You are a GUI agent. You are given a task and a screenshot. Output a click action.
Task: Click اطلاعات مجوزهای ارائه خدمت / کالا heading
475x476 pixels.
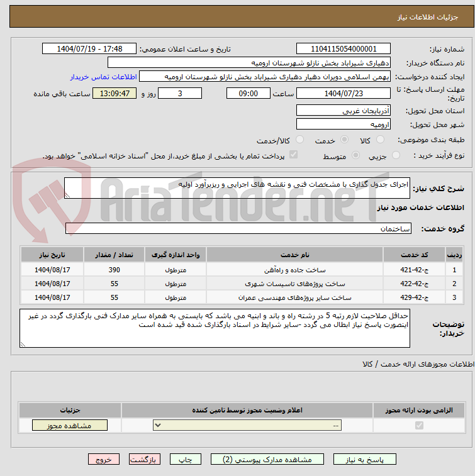coord(418,363)
